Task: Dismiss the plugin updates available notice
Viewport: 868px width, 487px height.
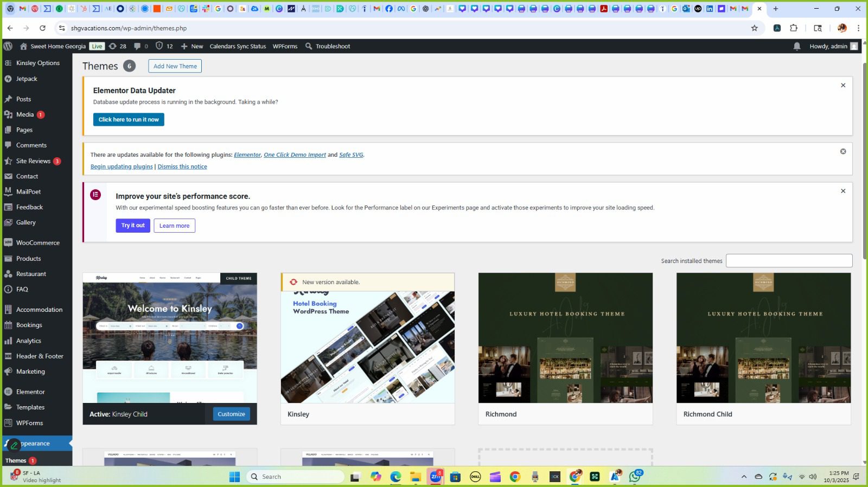Action: point(843,151)
